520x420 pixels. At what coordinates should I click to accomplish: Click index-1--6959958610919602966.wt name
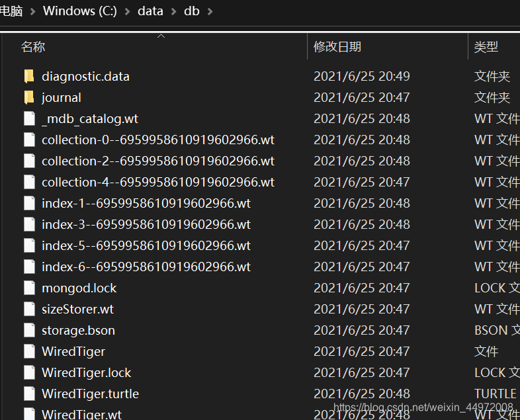(x=146, y=203)
